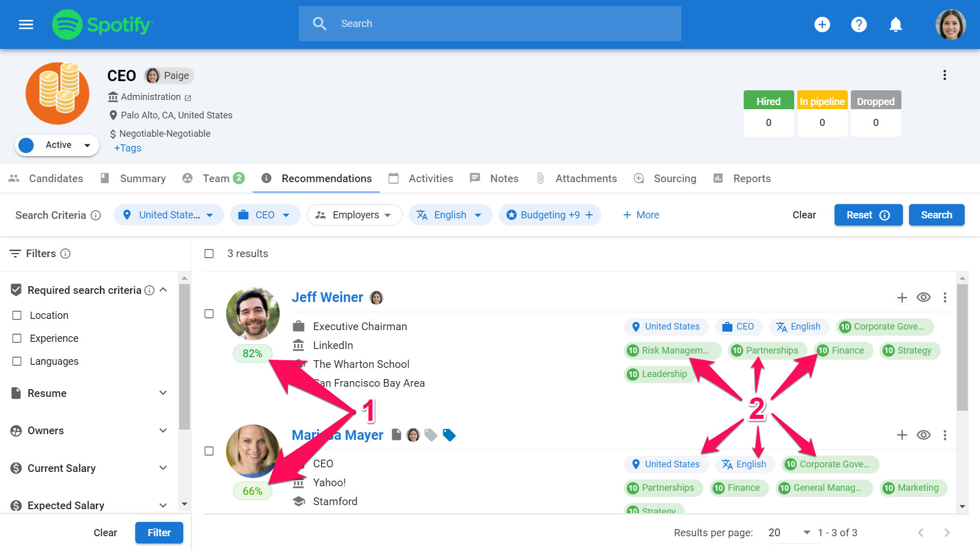Check the Location required criteria box
Viewport: 980px width, 551px height.
pos(17,315)
